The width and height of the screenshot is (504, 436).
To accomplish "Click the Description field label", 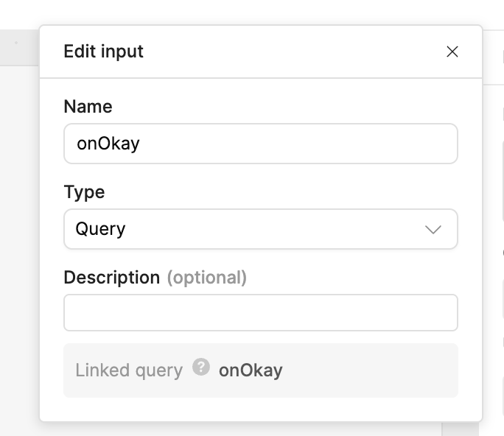I will coord(111,278).
